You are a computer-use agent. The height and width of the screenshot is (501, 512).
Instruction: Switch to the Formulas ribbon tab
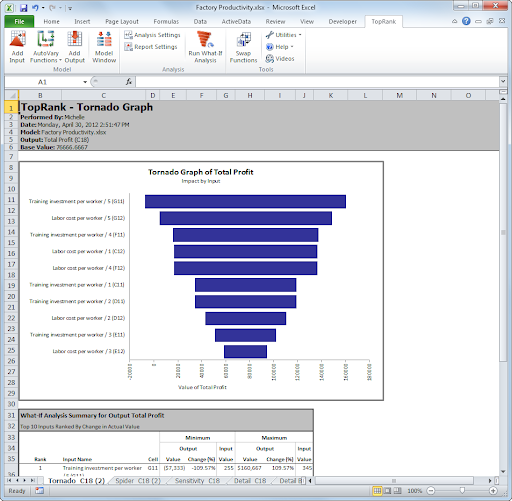pos(166,22)
